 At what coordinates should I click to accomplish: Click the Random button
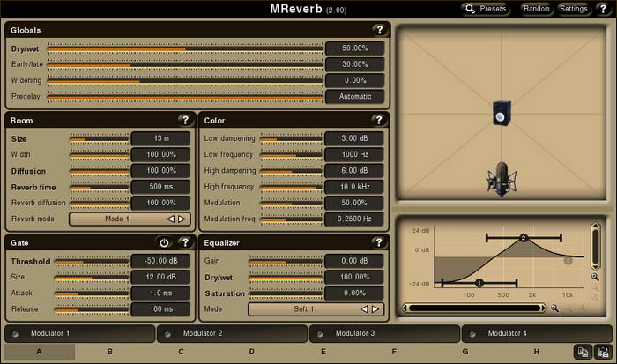click(x=536, y=9)
